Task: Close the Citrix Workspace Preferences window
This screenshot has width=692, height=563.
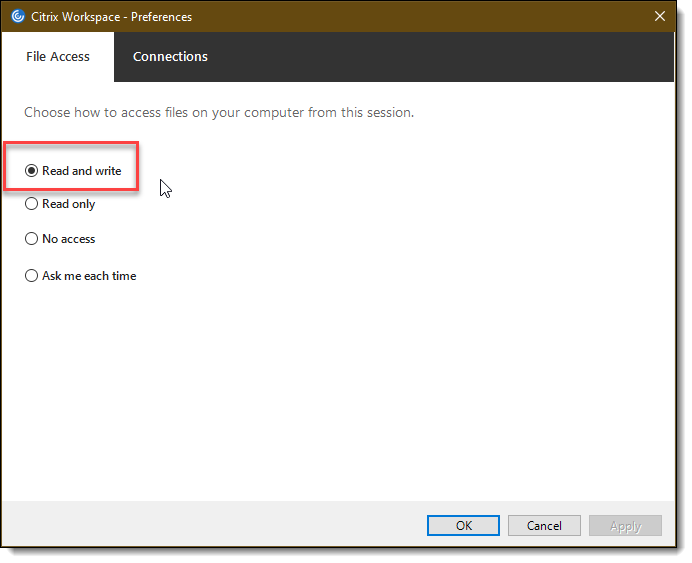Action: point(660,16)
